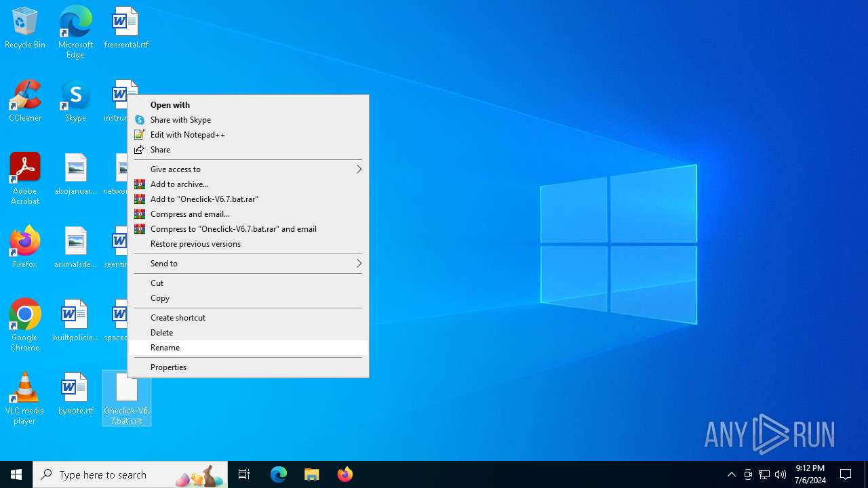This screenshot has height=488, width=868.
Task: Select the builtpolicie... document icon
Action: click(75, 321)
